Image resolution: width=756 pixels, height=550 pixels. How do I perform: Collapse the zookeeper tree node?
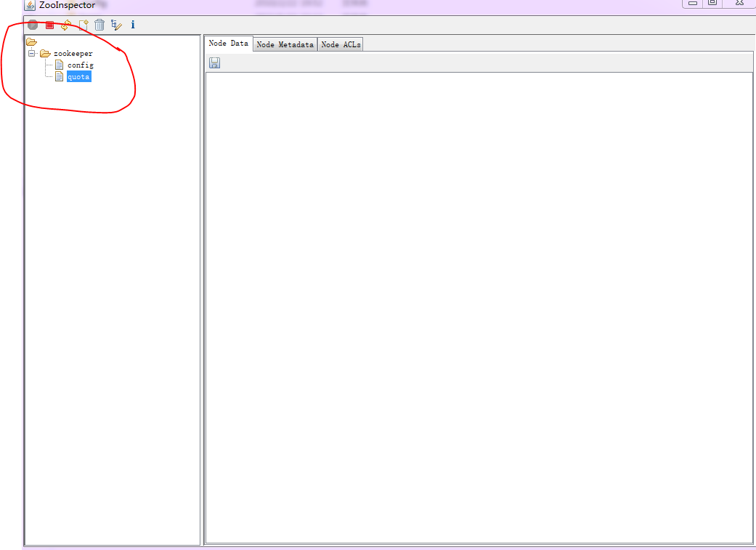pos(32,54)
